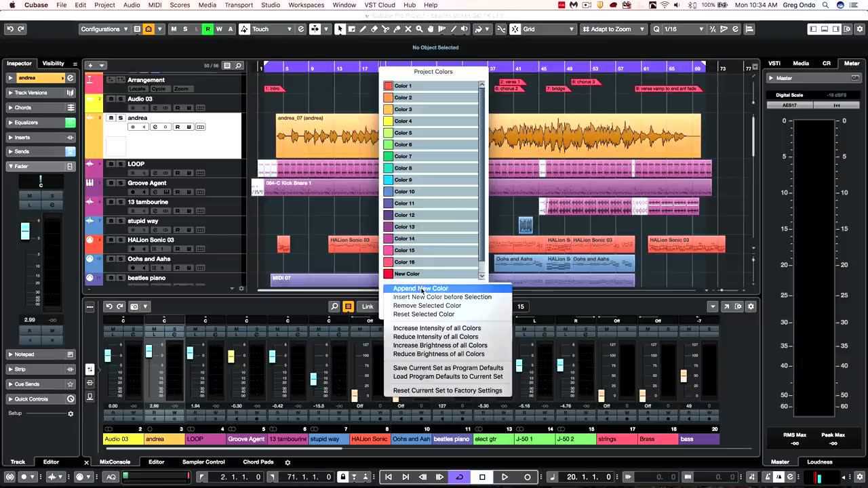
Task: Toggle the purple Cycle loop button
Action: pos(459,477)
